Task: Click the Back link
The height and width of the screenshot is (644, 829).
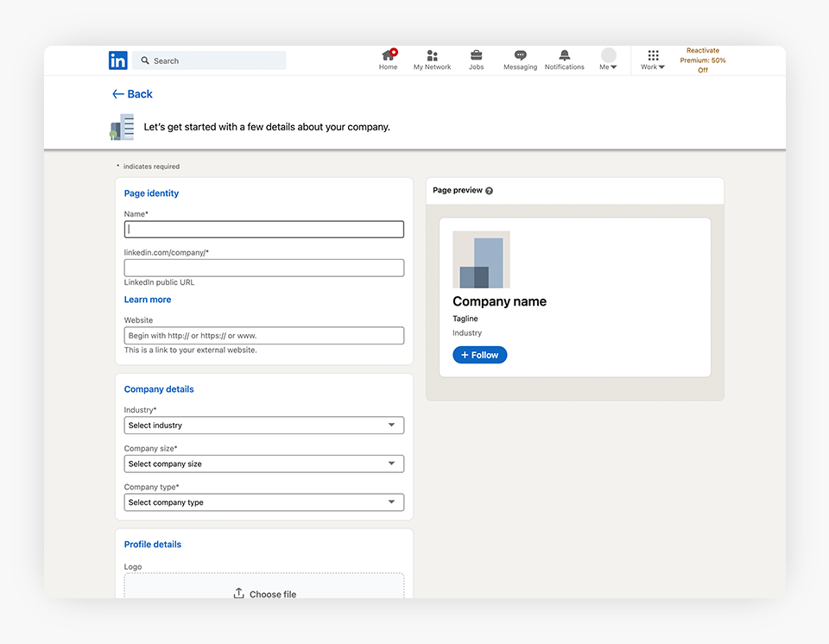Action: (132, 94)
